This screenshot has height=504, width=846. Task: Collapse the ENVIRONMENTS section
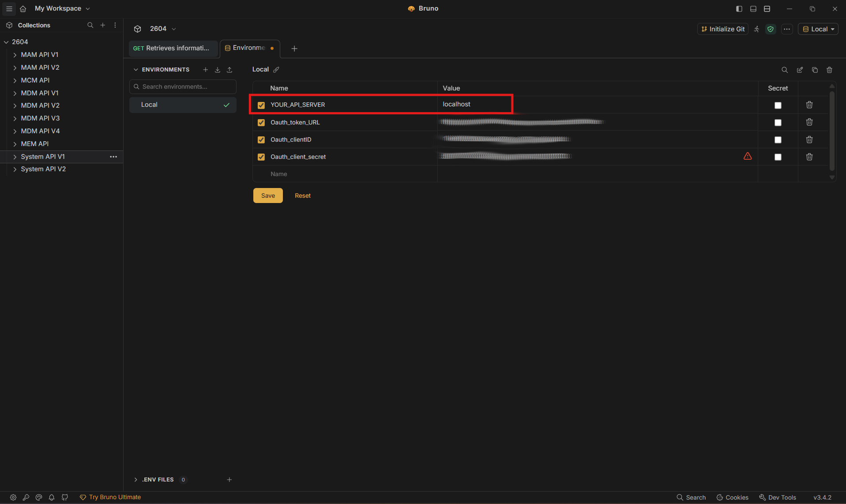(136, 70)
